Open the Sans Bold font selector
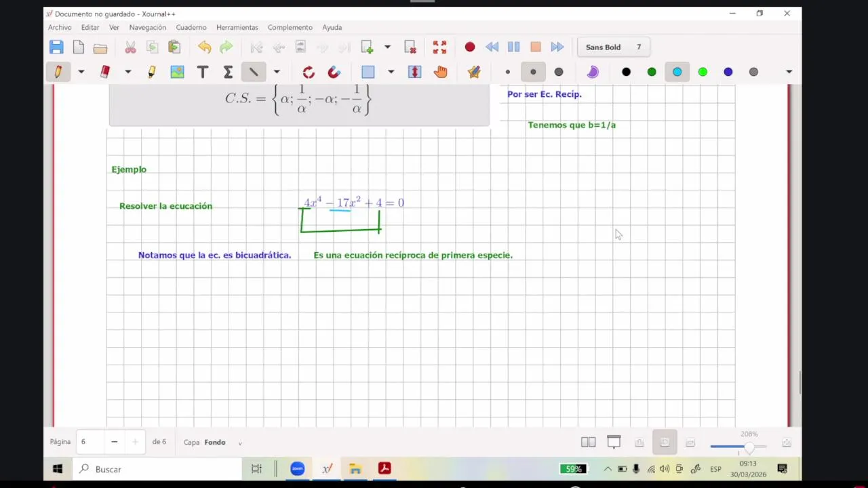Image resolution: width=868 pixels, height=488 pixels. [x=614, y=47]
